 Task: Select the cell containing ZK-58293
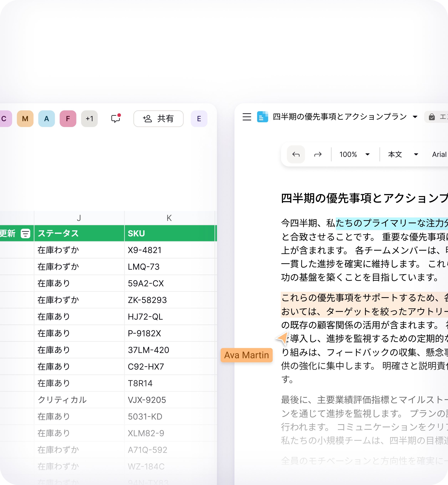coord(170,300)
